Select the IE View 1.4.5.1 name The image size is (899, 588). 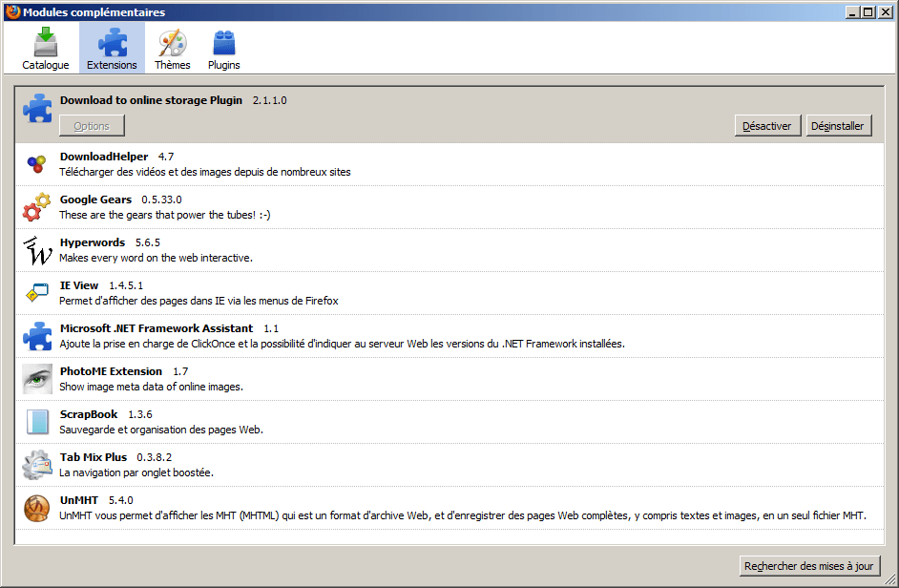(x=79, y=285)
